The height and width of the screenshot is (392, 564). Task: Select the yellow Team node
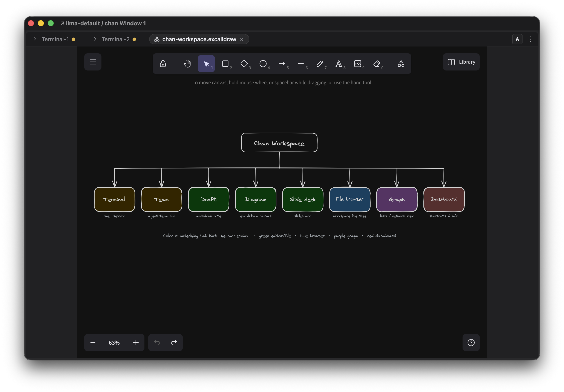tap(161, 199)
